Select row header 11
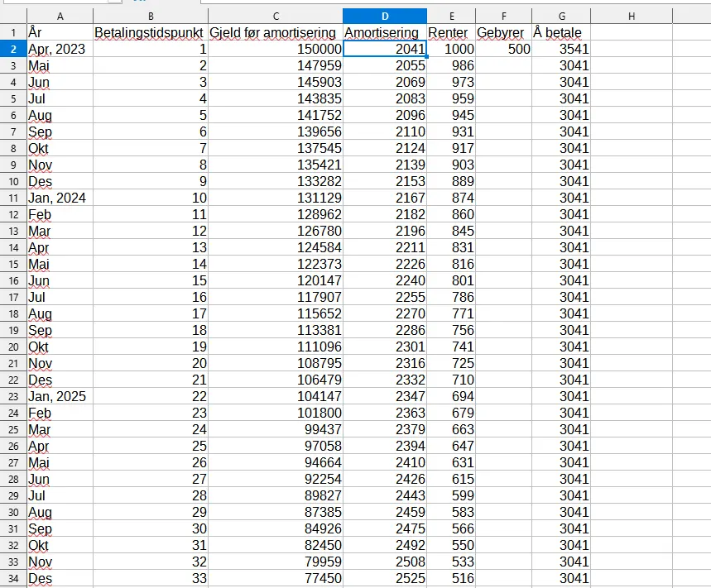The width and height of the screenshot is (711, 588). tap(13, 198)
